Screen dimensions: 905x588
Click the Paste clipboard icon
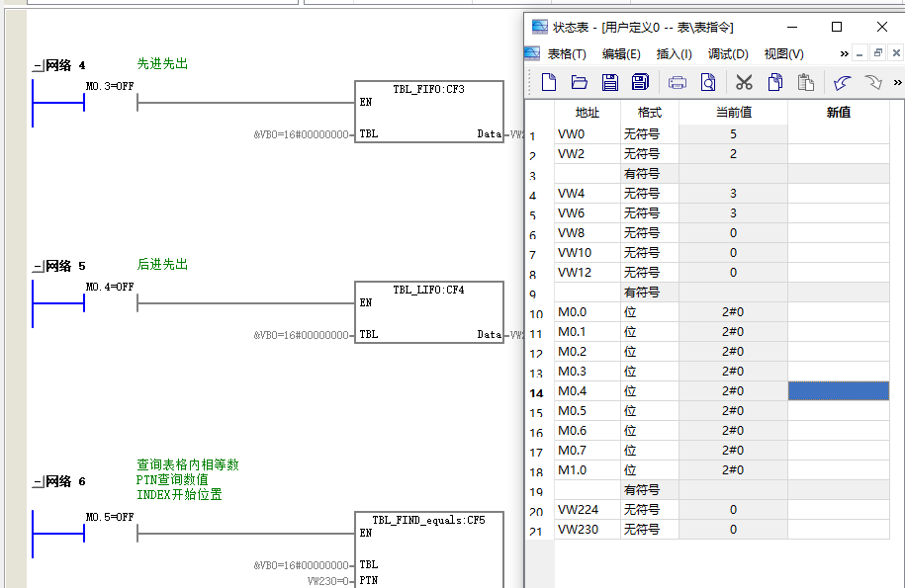pyautogui.click(x=806, y=82)
